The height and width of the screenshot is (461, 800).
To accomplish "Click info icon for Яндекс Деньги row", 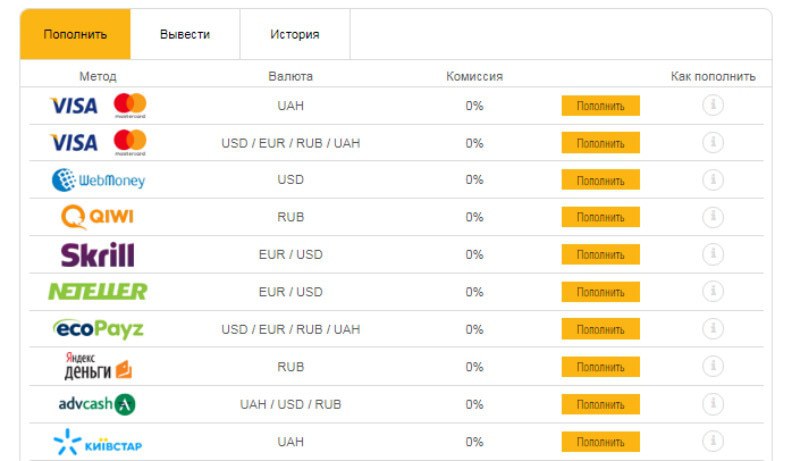I will coord(713,367).
